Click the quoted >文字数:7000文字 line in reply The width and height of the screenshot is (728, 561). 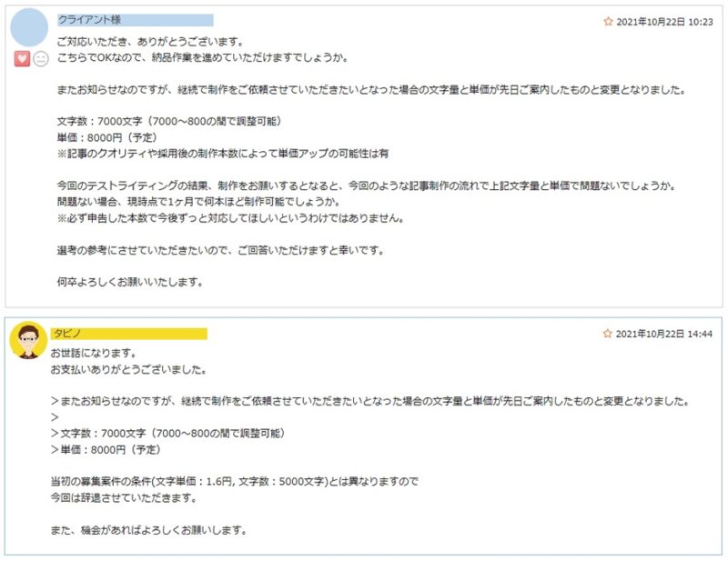[x=167, y=433]
